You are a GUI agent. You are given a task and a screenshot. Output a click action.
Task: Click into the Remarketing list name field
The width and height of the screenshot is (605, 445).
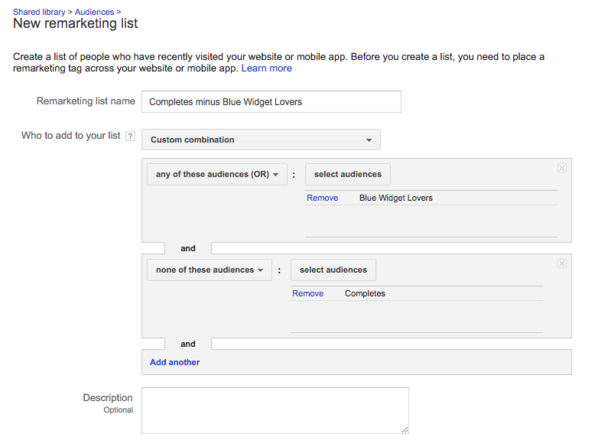click(x=271, y=102)
